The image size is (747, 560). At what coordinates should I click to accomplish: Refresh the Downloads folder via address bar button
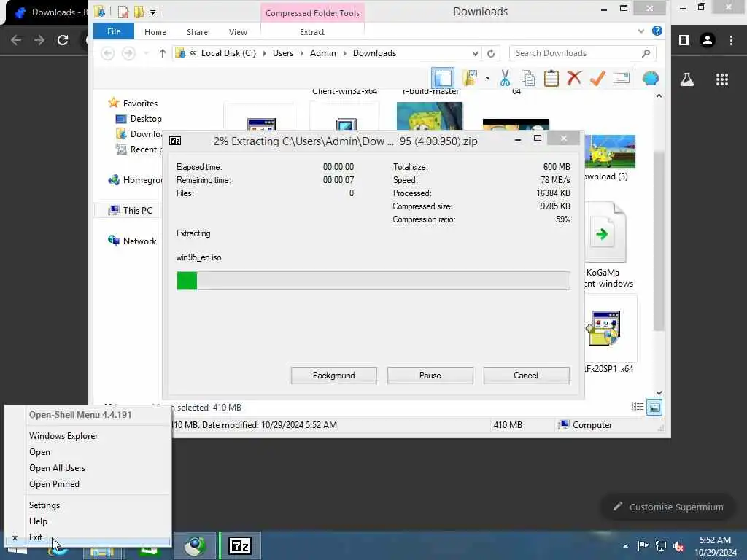coord(491,53)
